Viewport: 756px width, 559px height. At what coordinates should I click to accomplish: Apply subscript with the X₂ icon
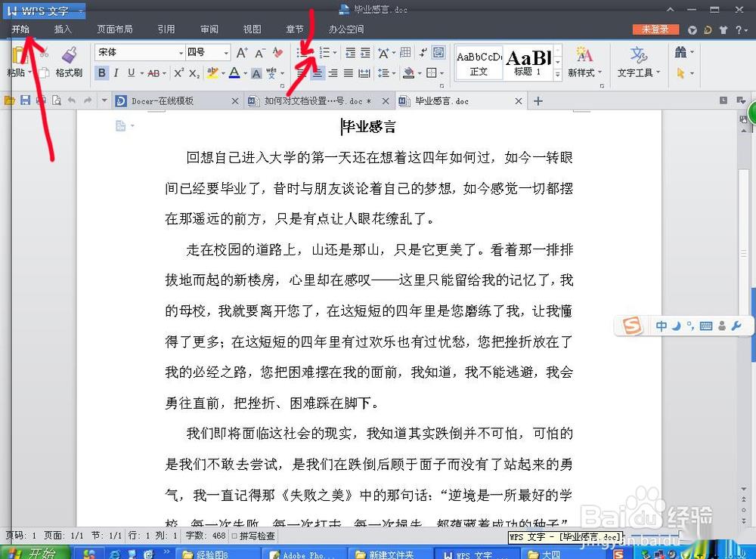pos(194,73)
